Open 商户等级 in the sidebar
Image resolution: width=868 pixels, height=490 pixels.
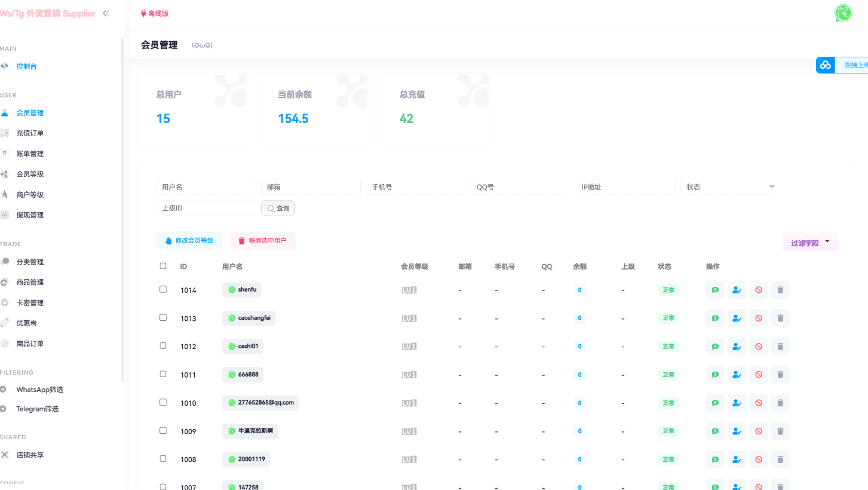click(30, 195)
